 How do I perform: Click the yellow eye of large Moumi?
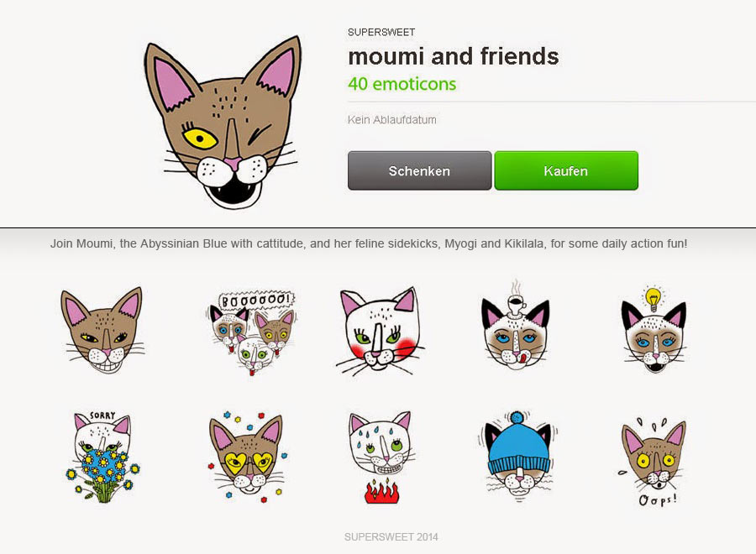[200, 138]
